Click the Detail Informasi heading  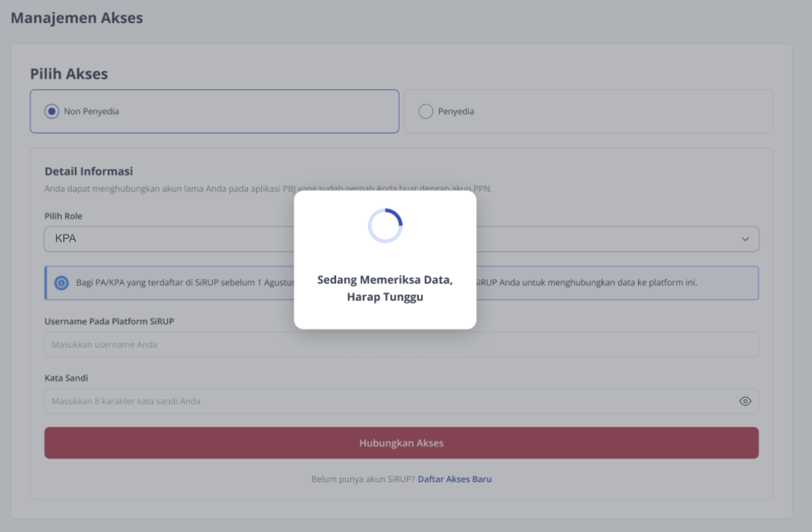[88, 171]
